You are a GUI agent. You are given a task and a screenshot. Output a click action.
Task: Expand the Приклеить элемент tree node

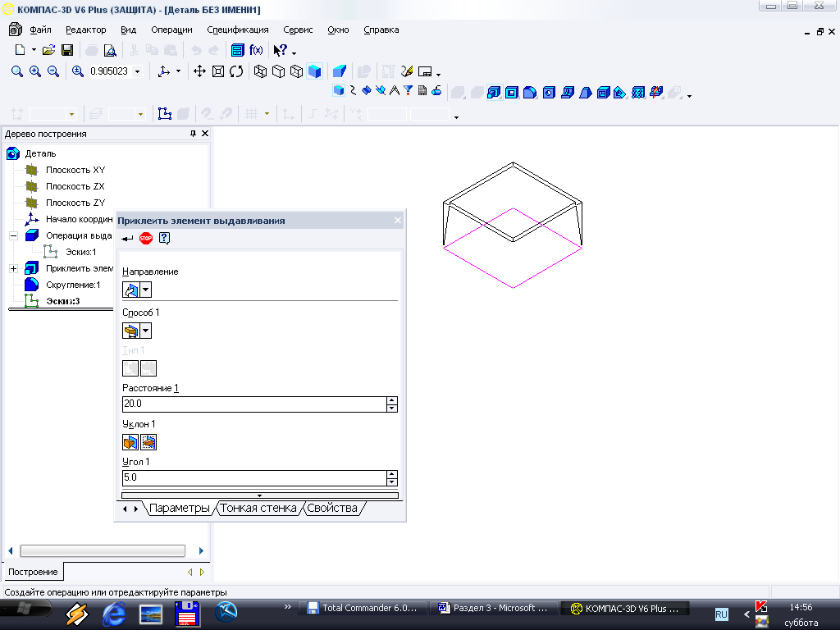[13, 268]
